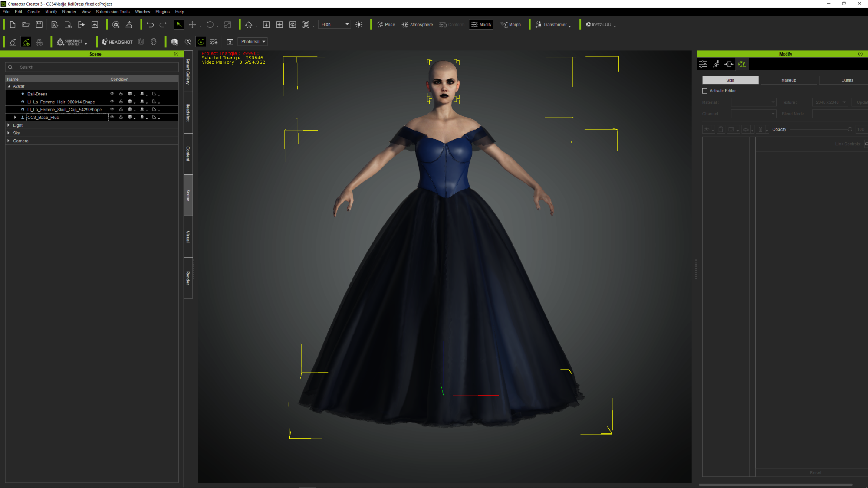Screen dimensions: 868x488
Task: Click the New Project icon
Action: [13, 25]
